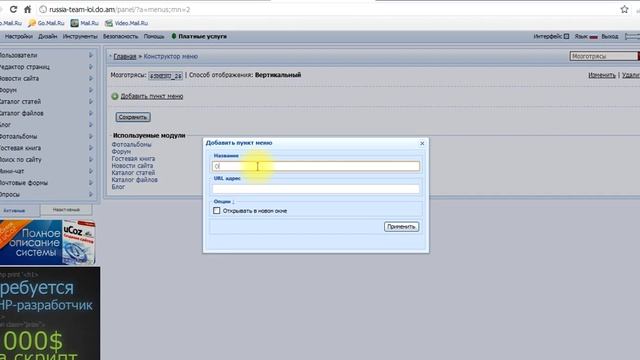640x360 pixels.
Task: Open the Video.Mail.Ru bookmark
Action: click(x=127, y=23)
